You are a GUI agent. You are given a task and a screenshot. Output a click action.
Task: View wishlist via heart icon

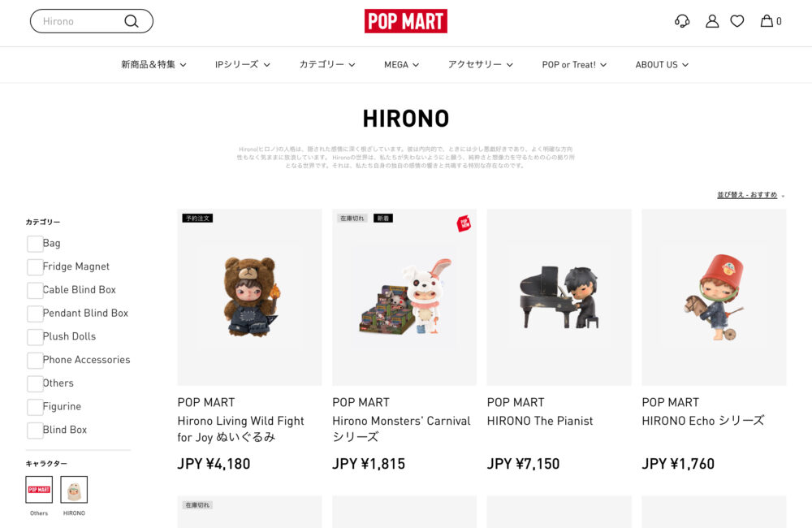click(x=737, y=21)
